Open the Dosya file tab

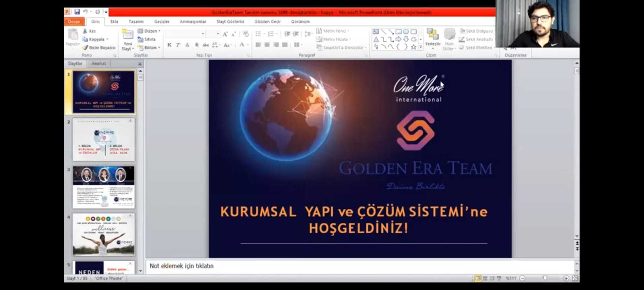74,21
